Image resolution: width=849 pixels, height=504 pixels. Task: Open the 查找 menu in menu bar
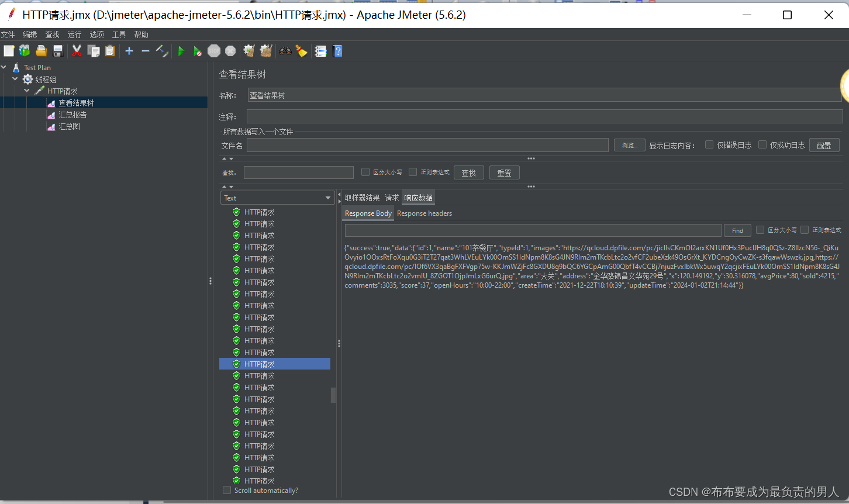[53, 34]
